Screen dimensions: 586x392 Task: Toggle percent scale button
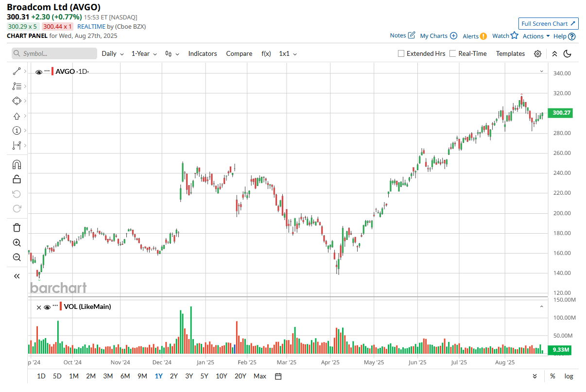pyautogui.click(x=553, y=376)
